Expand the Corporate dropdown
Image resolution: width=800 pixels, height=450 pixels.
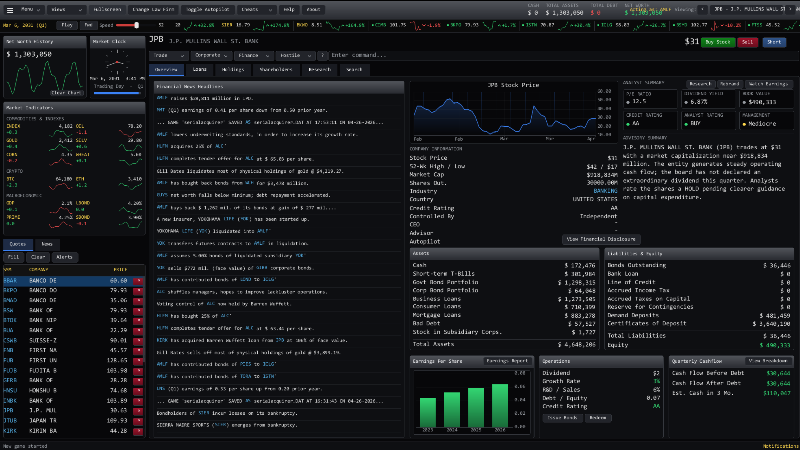[x=211, y=55]
